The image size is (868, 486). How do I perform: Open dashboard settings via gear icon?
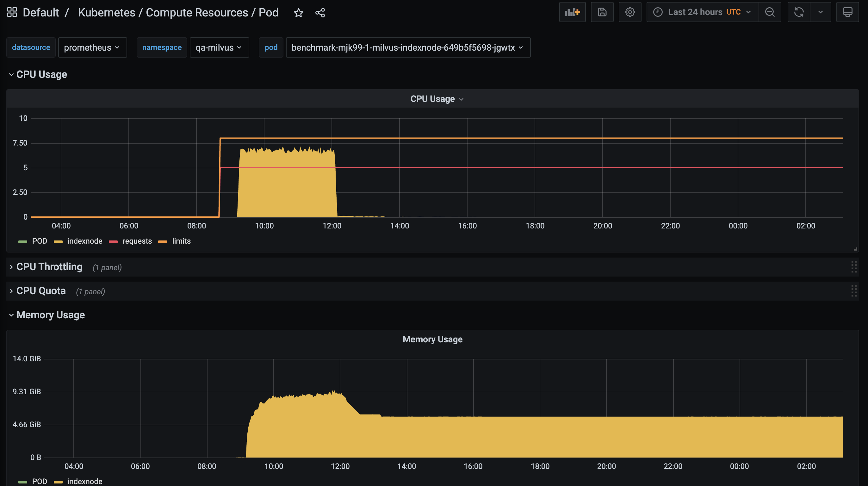pos(630,12)
